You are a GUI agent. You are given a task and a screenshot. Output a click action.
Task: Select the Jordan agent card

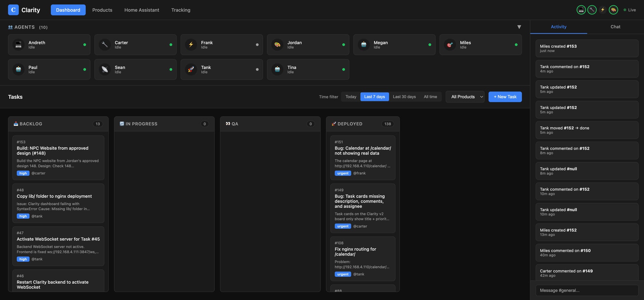coord(308,45)
